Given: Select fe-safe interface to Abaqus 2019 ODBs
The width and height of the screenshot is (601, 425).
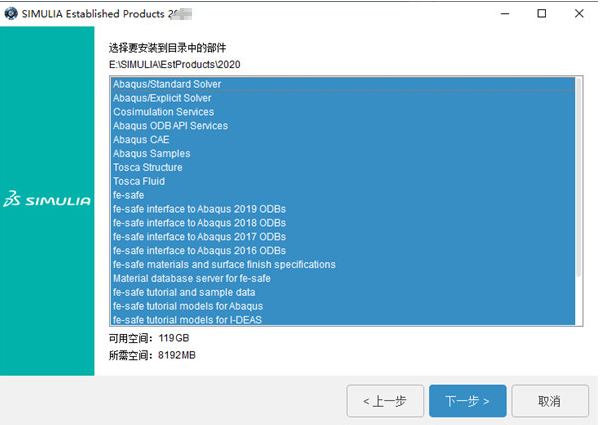Looking at the screenshot, I should pos(343,209).
